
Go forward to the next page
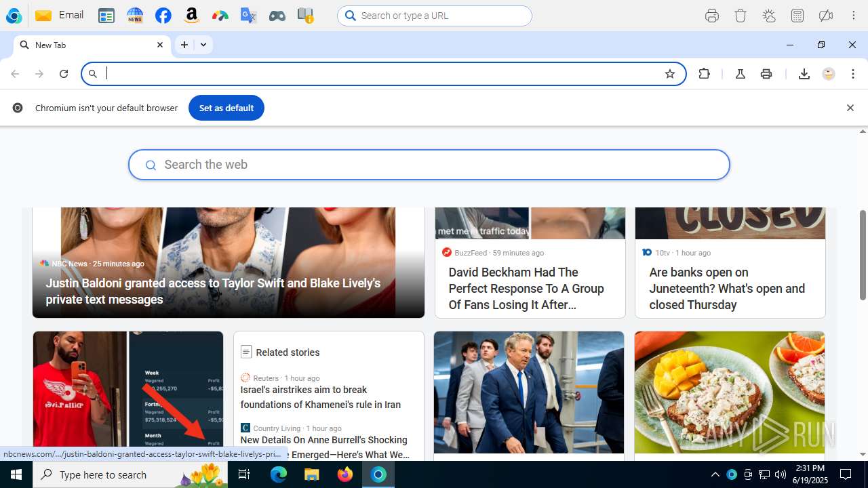tap(39, 74)
